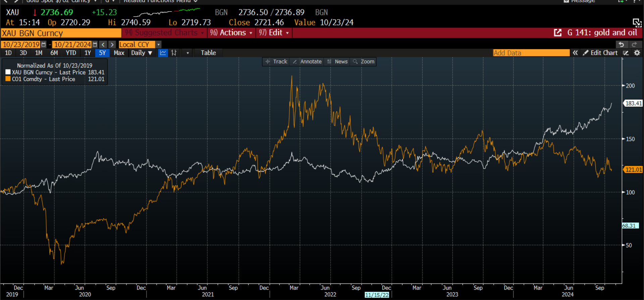Image resolution: width=644 pixels, height=300 pixels.
Task: Switch to Table view
Action: coord(208,53)
